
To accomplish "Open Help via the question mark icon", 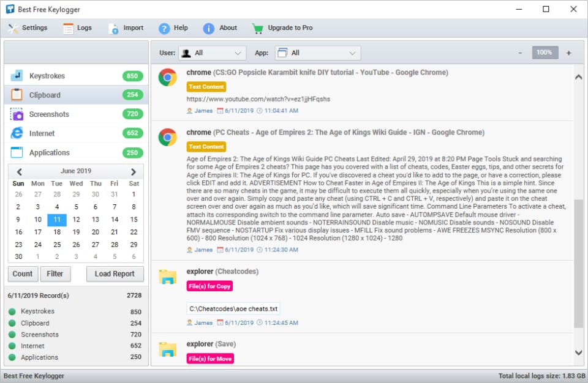I will [163, 28].
